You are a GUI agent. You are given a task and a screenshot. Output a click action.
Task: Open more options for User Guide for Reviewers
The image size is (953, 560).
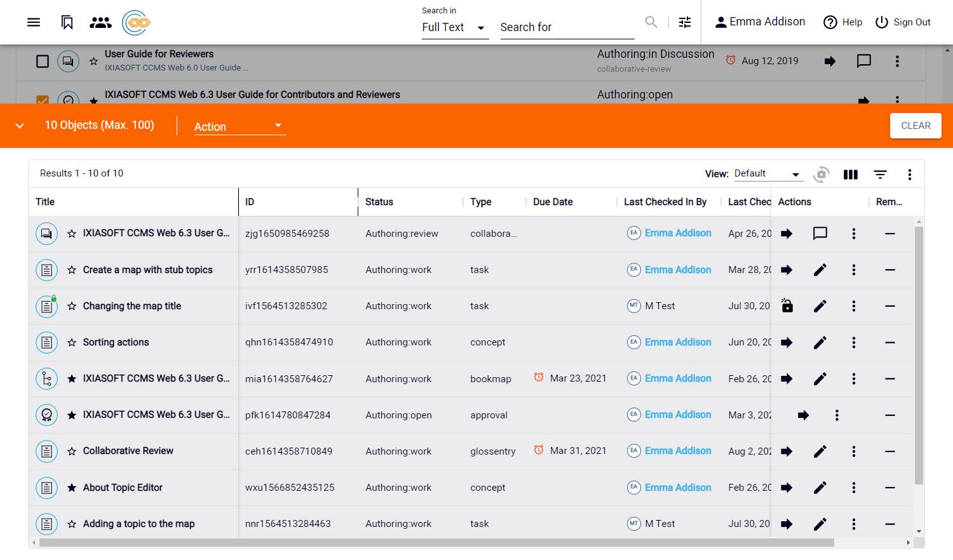(897, 61)
